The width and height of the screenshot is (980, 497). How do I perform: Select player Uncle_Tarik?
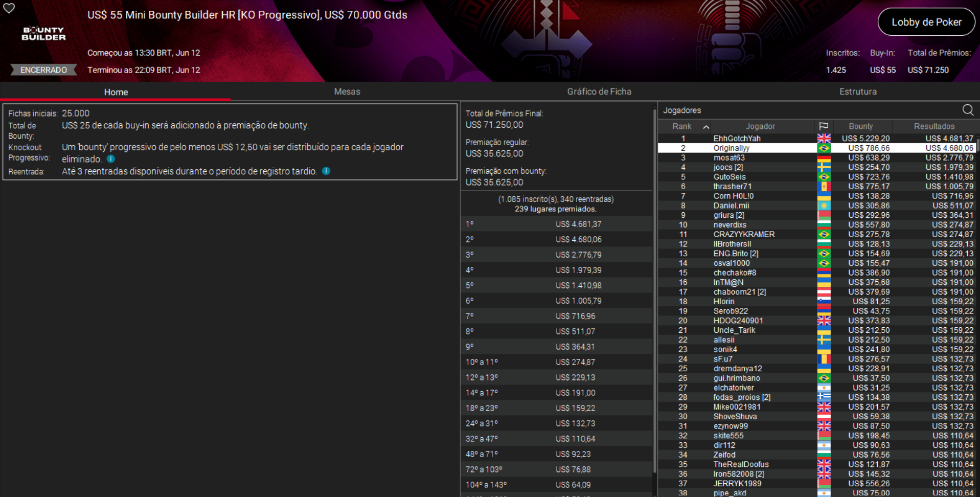pyautogui.click(x=734, y=330)
